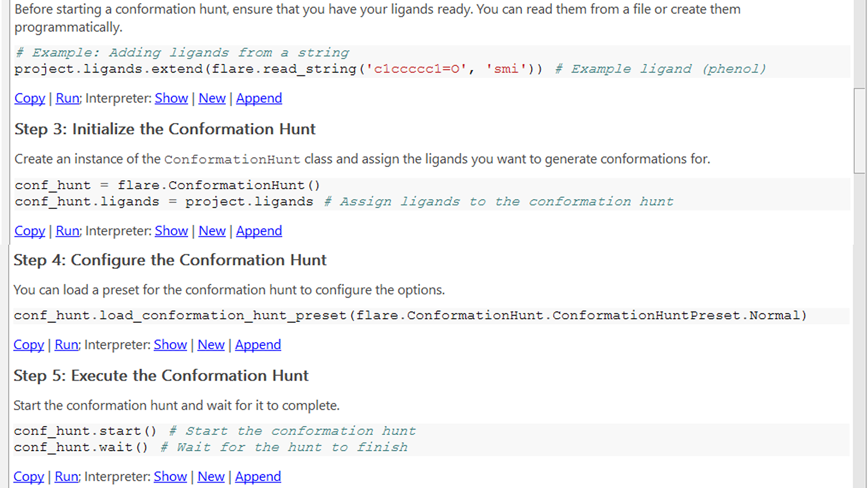Open New interpreter for the Step 3 code
868x488 pixels.
point(212,231)
